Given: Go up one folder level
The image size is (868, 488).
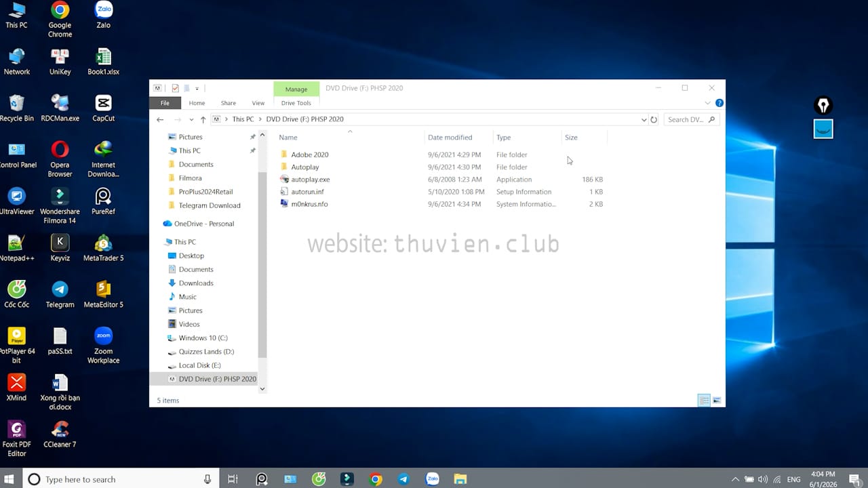Looking at the screenshot, I should [203, 119].
